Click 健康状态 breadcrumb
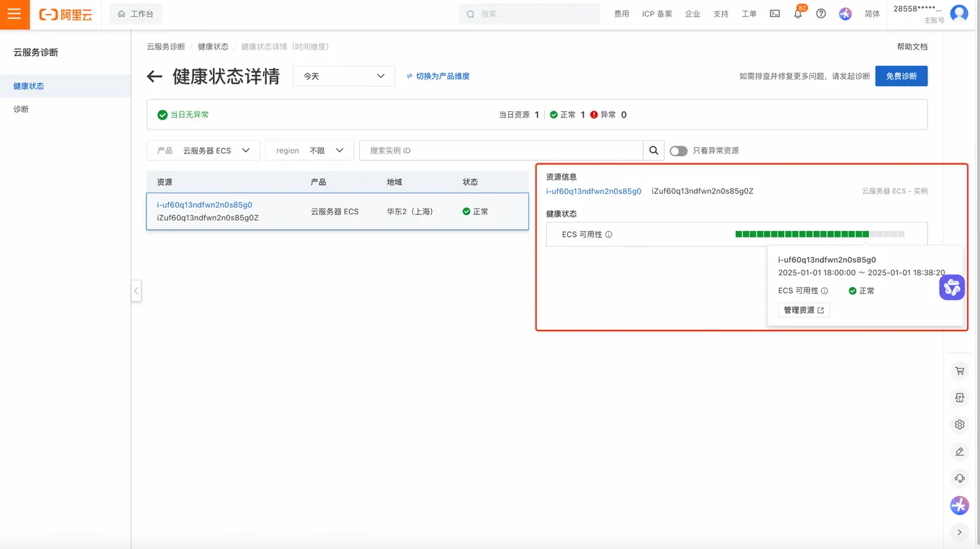The width and height of the screenshot is (980, 549). [x=213, y=47]
